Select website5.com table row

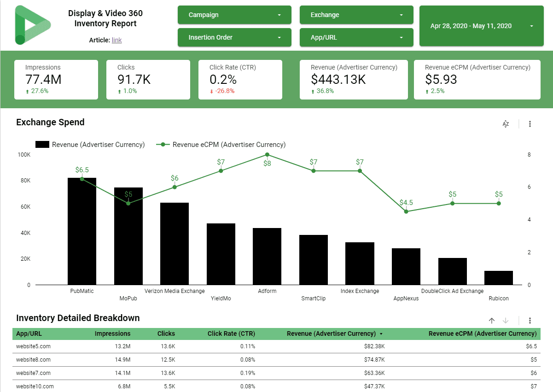276,346
